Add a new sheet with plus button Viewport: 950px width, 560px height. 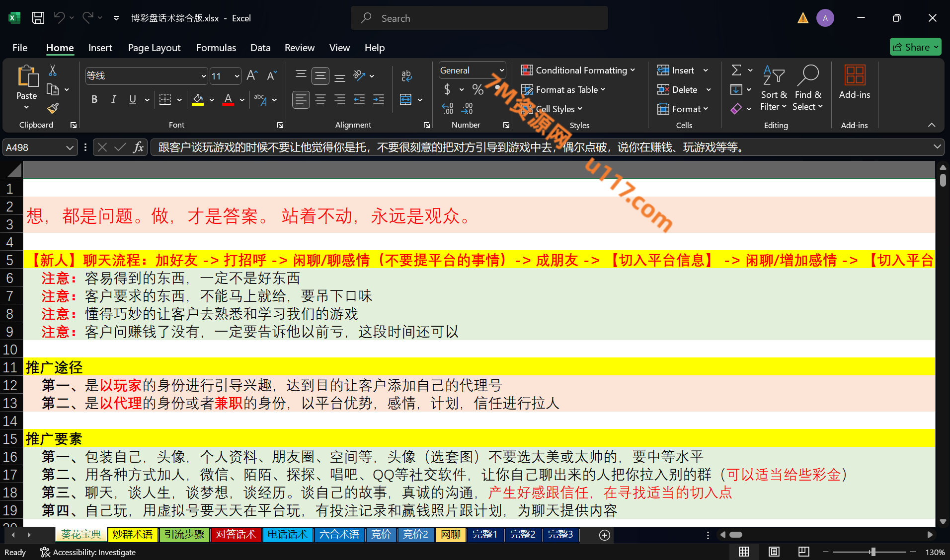click(604, 535)
